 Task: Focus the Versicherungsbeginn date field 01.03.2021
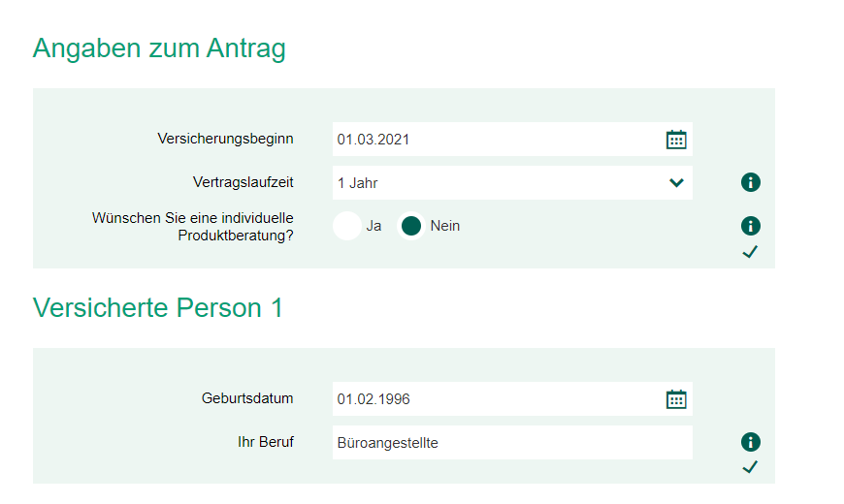tap(512, 140)
